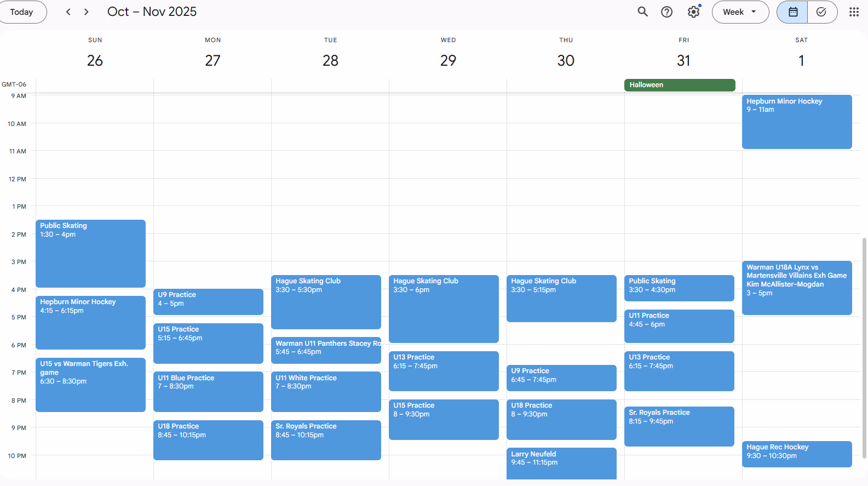Expand the Week view dropdown
This screenshot has width=868, height=486.
[740, 12]
